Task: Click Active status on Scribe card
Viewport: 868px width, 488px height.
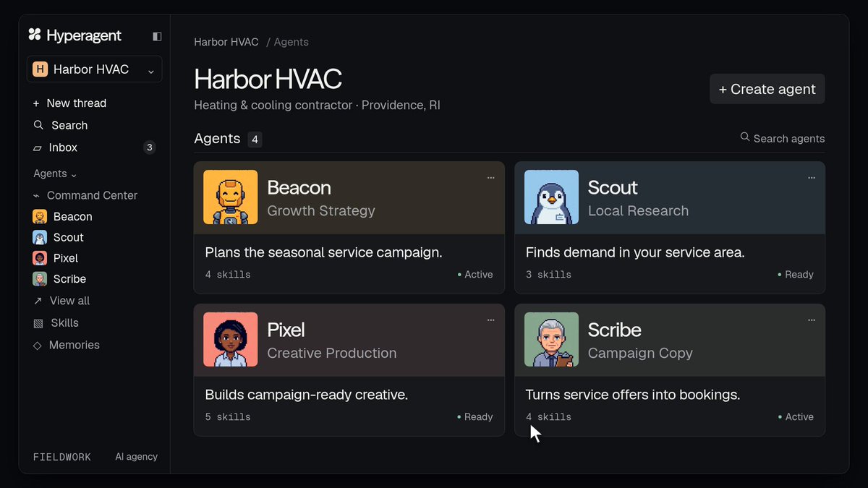Action: pyautogui.click(x=796, y=417)
